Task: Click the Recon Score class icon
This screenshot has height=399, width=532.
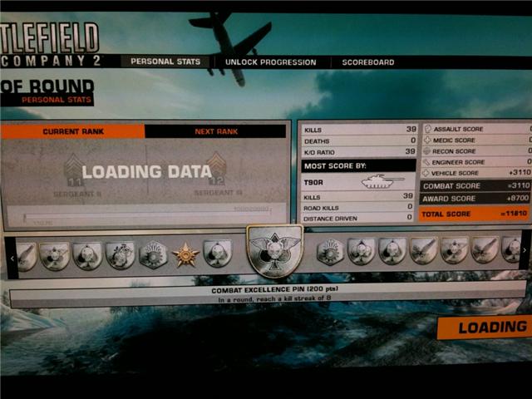Action: [x=428, y=151]
